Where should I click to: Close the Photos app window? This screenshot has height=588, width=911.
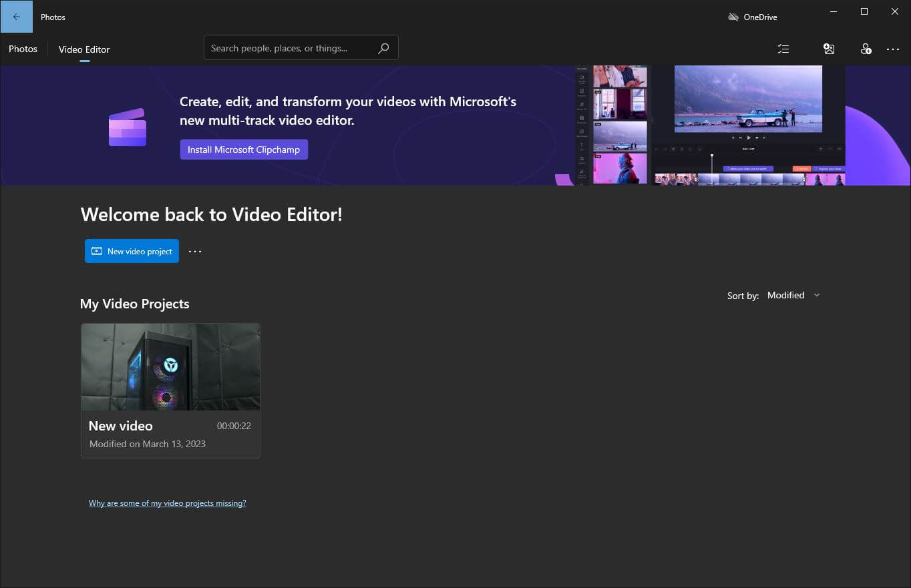[895, 11]
